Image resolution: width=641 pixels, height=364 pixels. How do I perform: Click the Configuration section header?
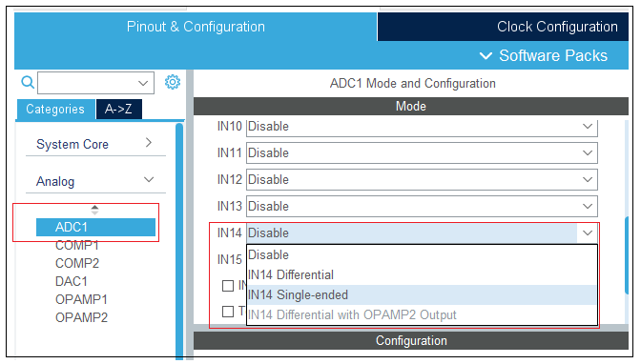[411, 341]
